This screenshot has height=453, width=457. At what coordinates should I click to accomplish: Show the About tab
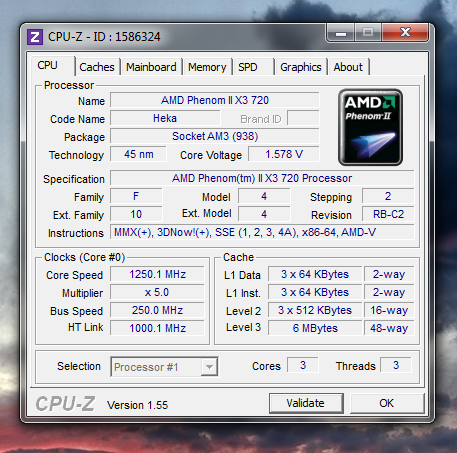pyautogui.click(x=348, y=67)
